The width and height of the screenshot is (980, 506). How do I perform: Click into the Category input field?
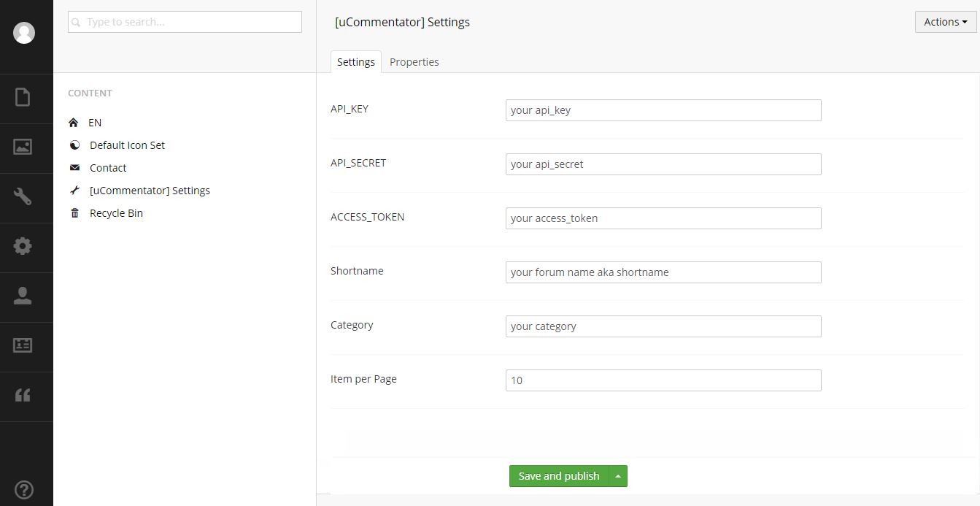663,326
